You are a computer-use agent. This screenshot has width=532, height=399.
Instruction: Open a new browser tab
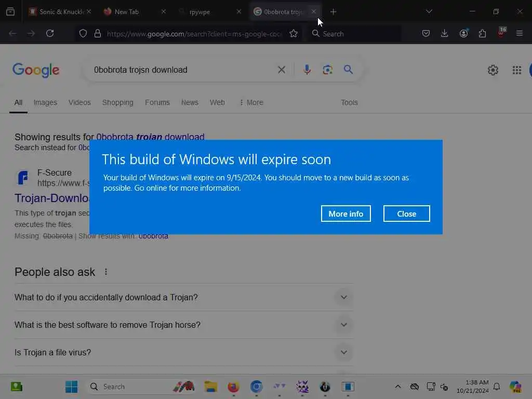click(333, 12)
